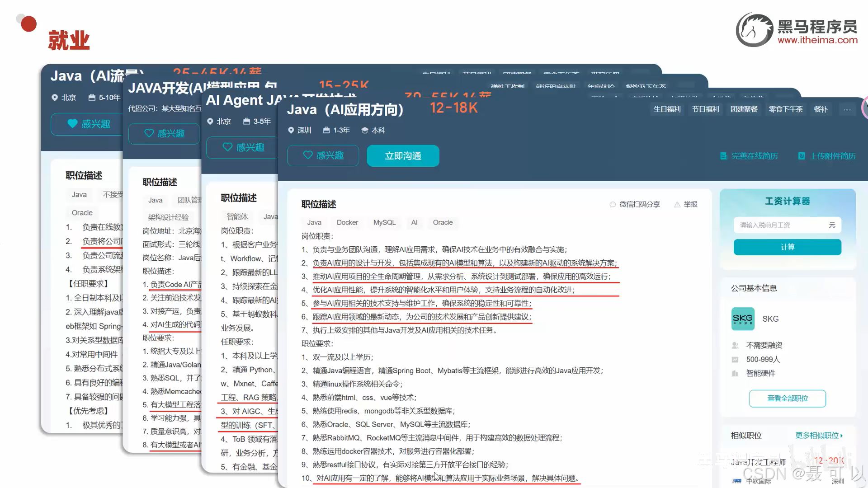Click the 本科 graduation cap icon
Image resolution: width=868 pixels, height=488 pixels.
tap(364, 130)
